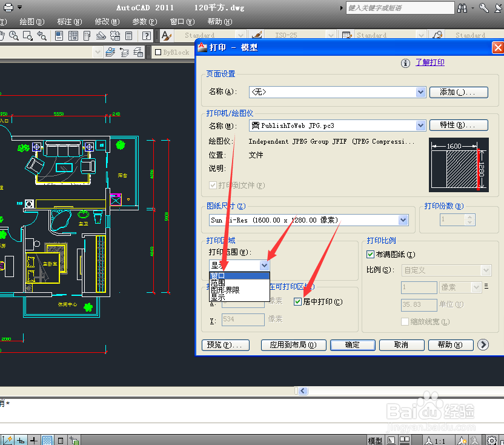Click the Dimension Style brush icon
This screenshot has height=445, width=504.
coord(257,35)
